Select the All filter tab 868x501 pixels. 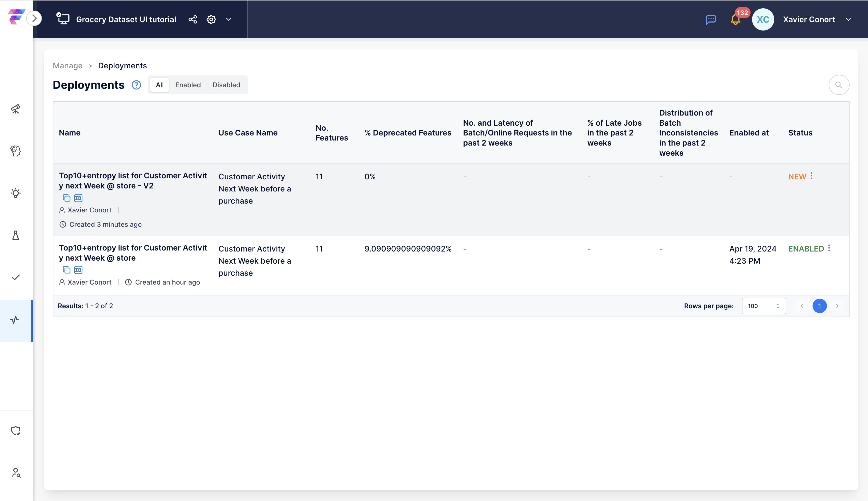tap(160, 85)
